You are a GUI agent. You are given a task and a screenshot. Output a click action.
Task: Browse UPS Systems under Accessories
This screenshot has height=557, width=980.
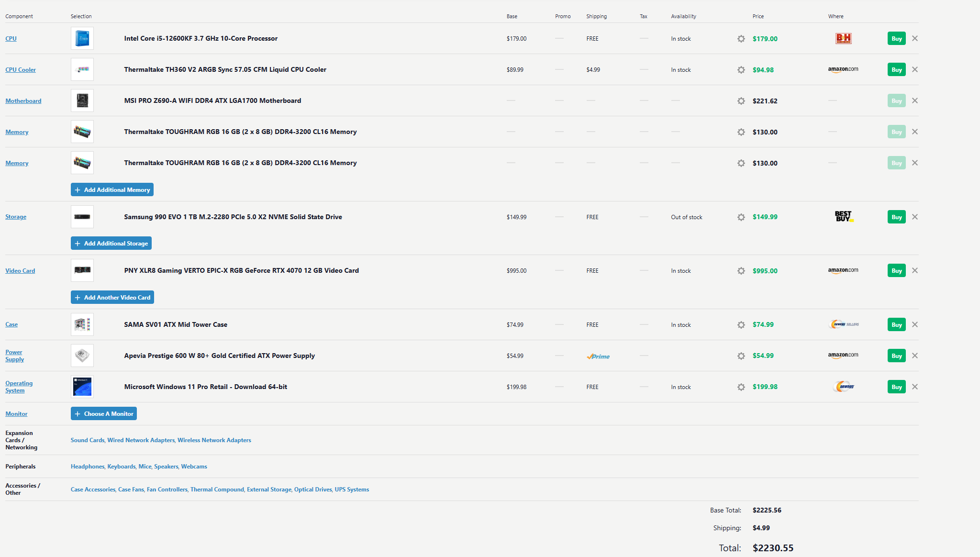point(352,490)
